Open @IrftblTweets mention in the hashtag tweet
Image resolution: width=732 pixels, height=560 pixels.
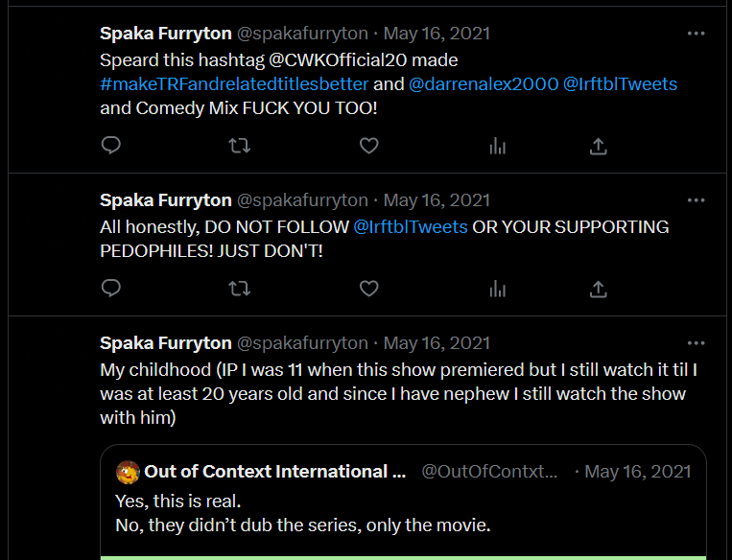pyautogui.click(x=620, y=84)
